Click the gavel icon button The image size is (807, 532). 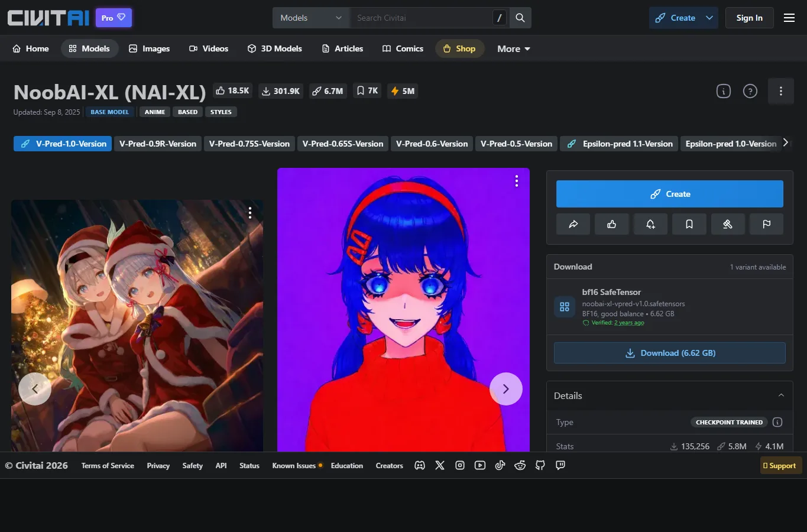click(728, 224)
